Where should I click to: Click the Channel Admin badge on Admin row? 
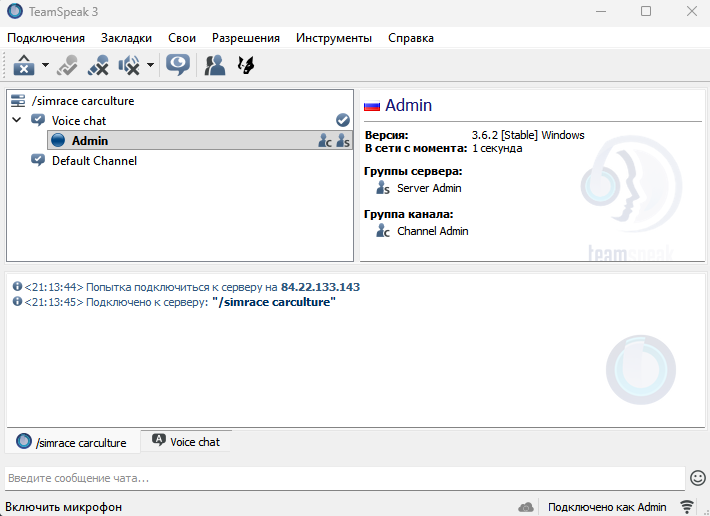pyautogui.click(x=325, y=141)
